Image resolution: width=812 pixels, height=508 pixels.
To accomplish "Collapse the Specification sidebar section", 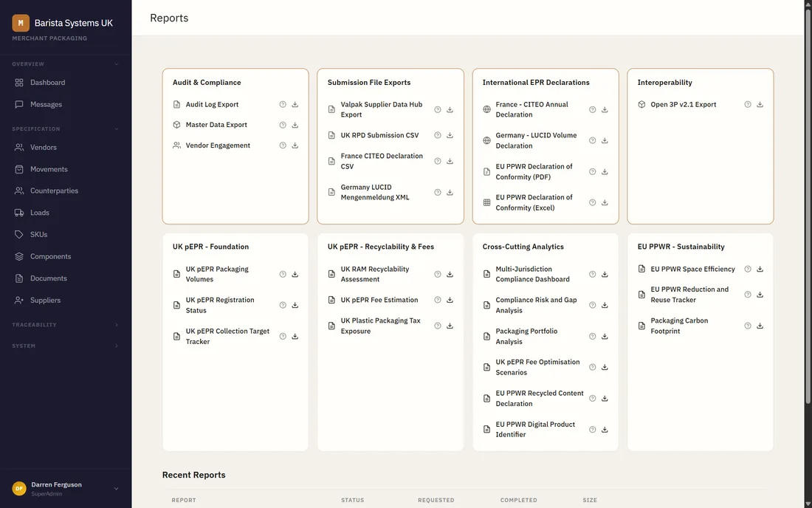I will click(x=117, y=129).
